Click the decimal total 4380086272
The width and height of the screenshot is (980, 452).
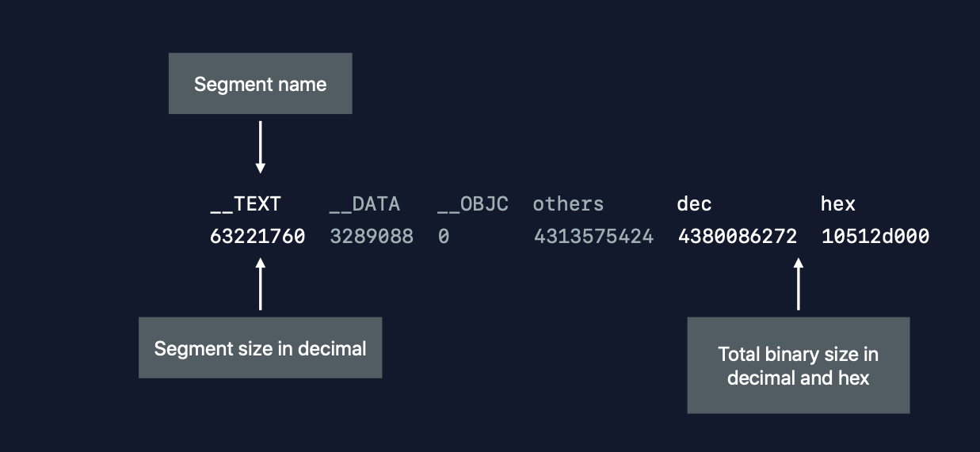[738, 236]
